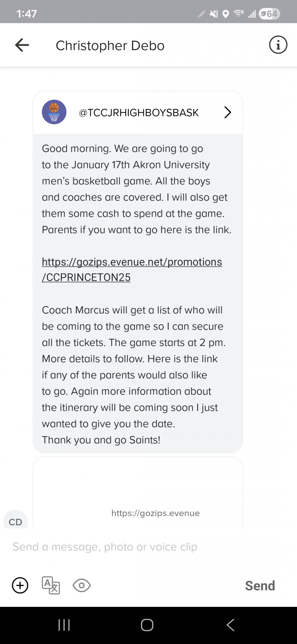
Task: Open the plus attachment icon
Action: 20,586
